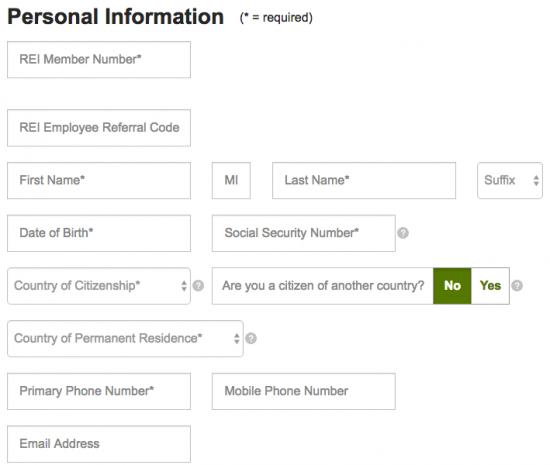Click the Personal Information heading
Viewport: 550px width, 465px height.
pos(115,17)
